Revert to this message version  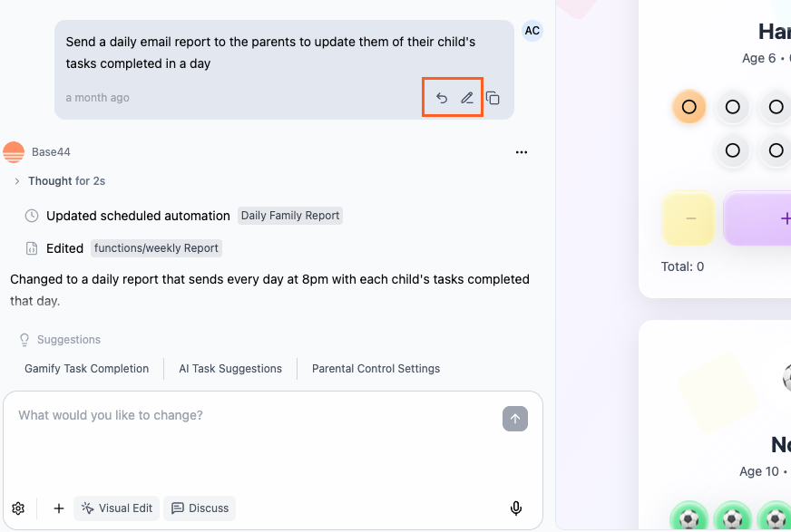coord(441,97)
